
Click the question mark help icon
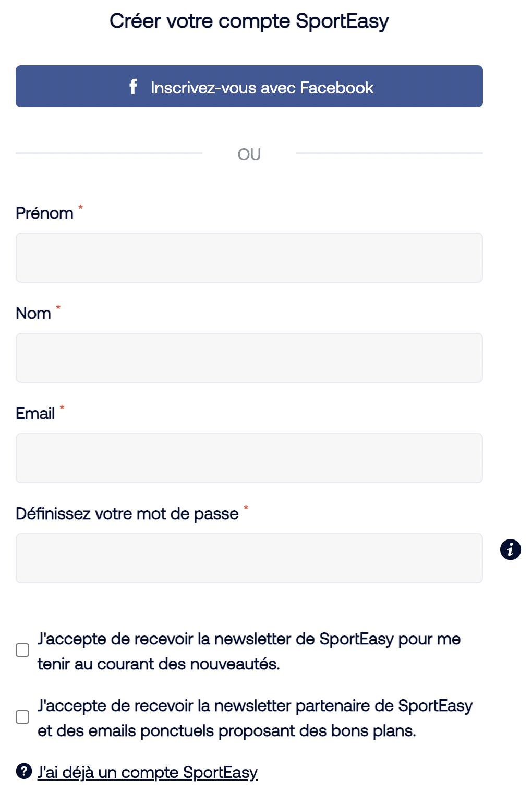23,771
